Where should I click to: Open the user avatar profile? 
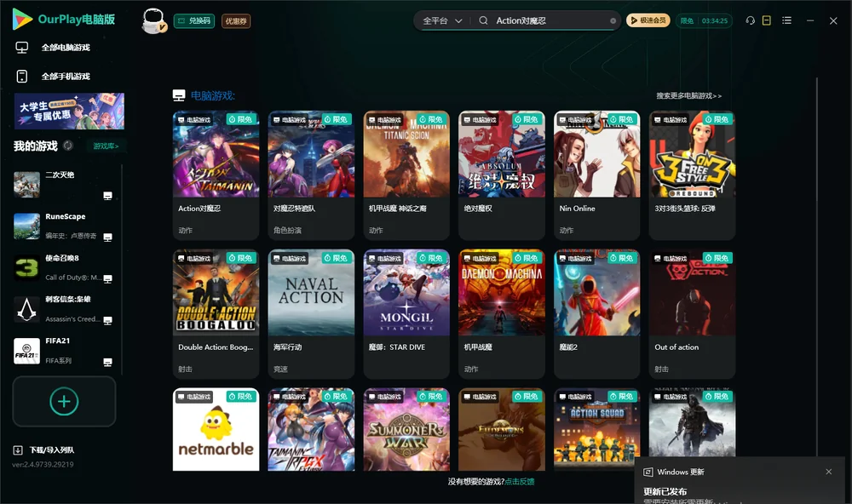point(153,20)
